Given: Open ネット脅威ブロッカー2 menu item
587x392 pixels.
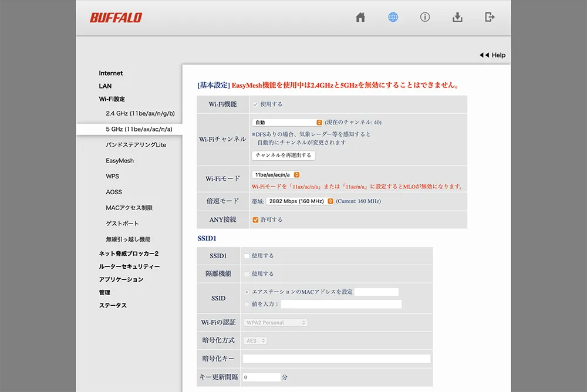Looking at the screenshot, I should (129, 254).
